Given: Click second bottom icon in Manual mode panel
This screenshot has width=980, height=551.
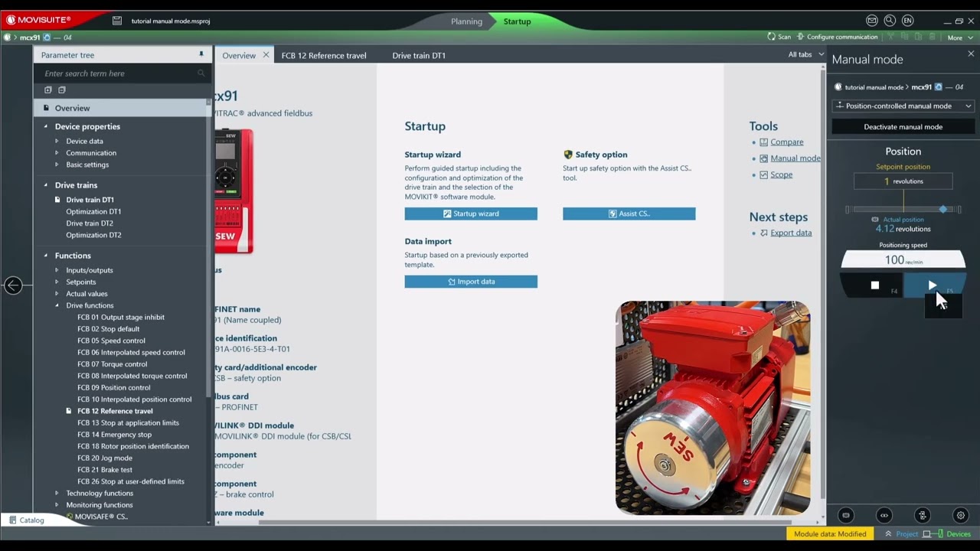Looking at the screenshot, I should click(884, 515).
